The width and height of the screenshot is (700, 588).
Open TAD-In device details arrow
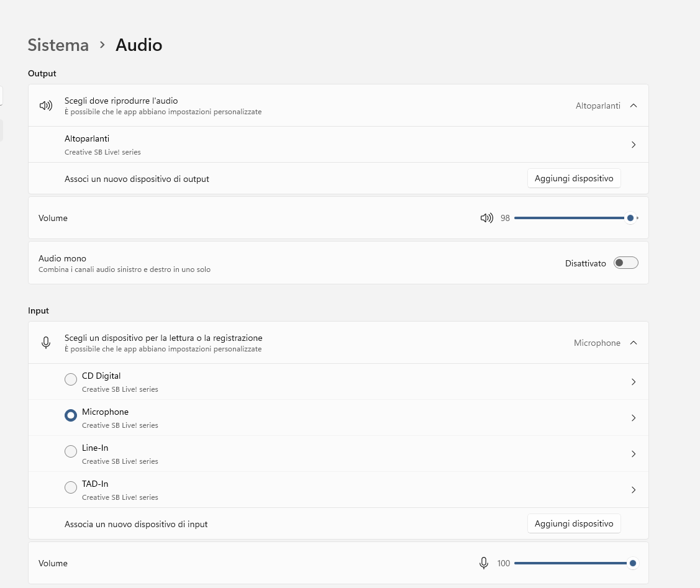pyautogui.click(x=634, y=490)
